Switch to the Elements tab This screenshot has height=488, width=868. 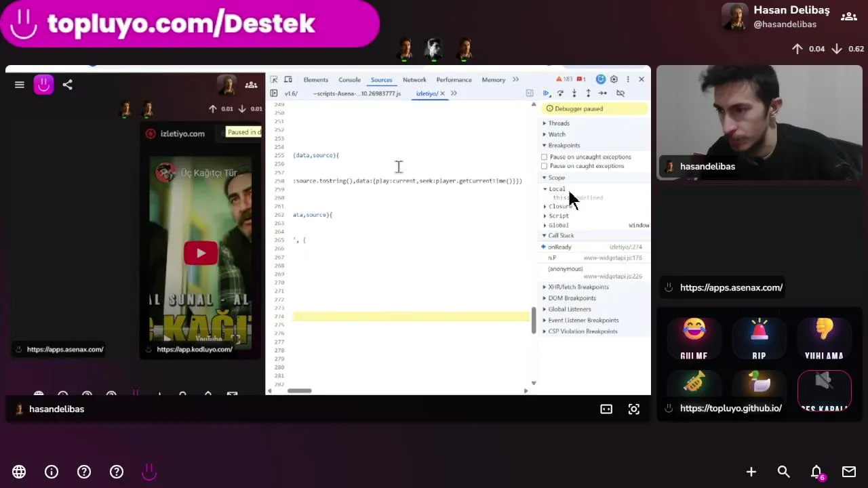(x=315, y=80)
